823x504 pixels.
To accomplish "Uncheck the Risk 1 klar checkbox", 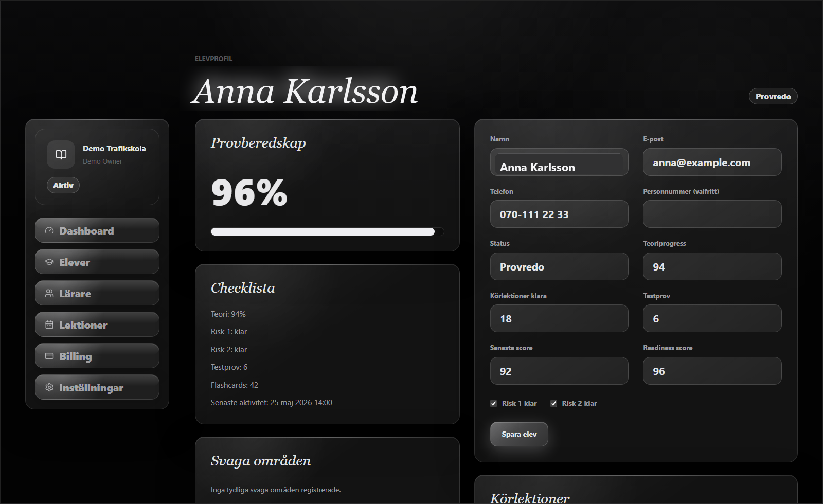I will point(493,404).
